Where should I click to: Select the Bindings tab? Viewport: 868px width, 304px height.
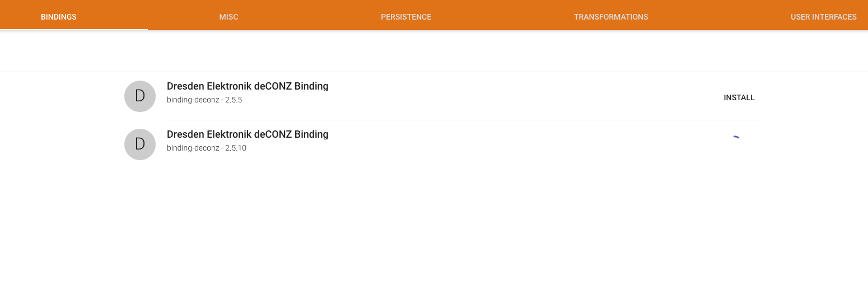tap(59, 17)
